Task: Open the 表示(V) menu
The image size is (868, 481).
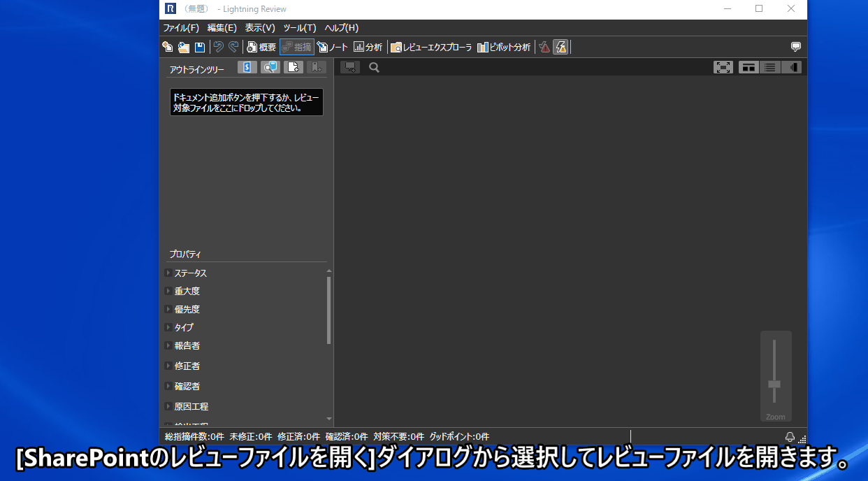Action: (260, 28)
